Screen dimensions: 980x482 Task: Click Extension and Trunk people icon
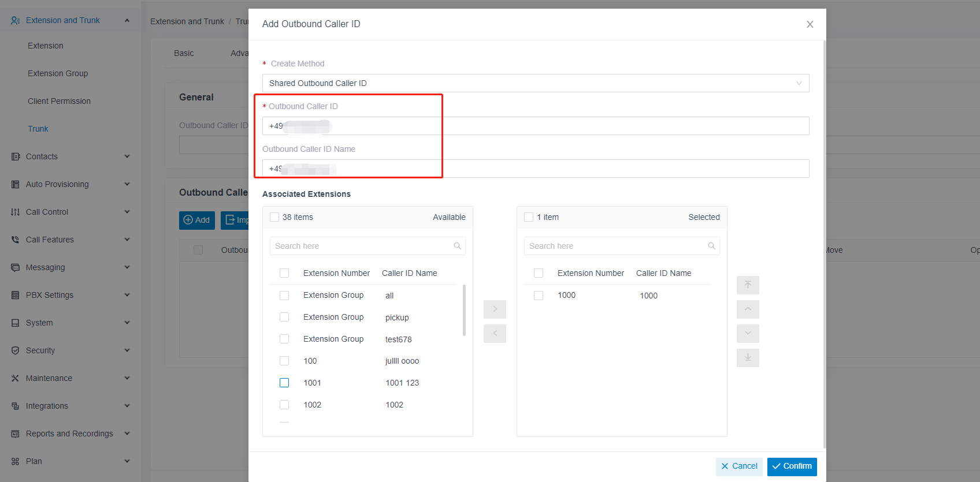16,20
